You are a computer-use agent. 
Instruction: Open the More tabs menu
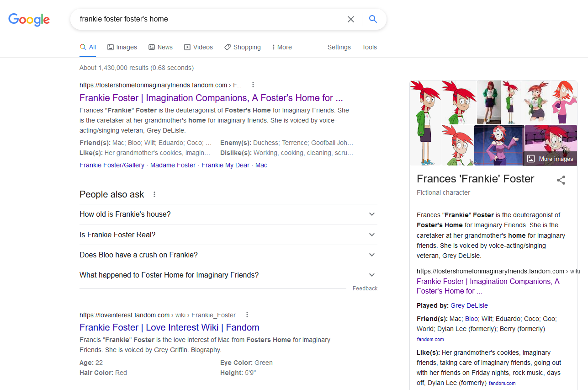click(x=282, y=47)
